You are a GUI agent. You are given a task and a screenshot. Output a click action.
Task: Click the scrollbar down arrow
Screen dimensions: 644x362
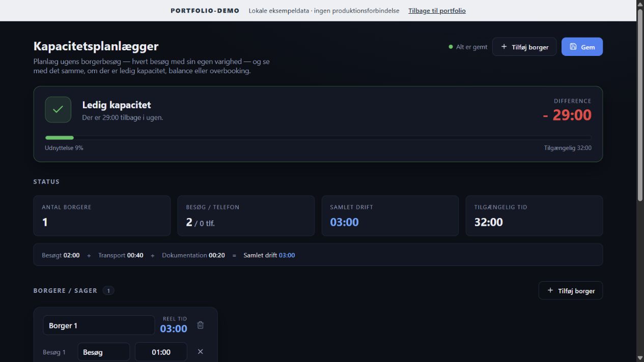(x=640, y=358)
